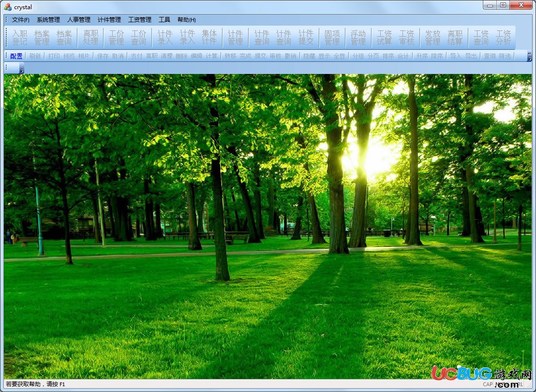Click the 撤销 revoke button
This screenshot has width=536, height=392.
(291, 56)
